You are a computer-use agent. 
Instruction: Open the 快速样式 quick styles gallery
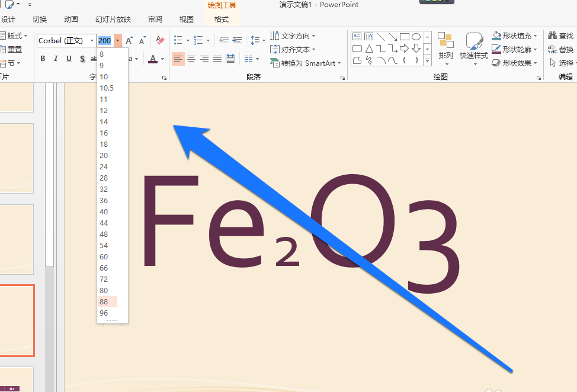tap(474, 49)
